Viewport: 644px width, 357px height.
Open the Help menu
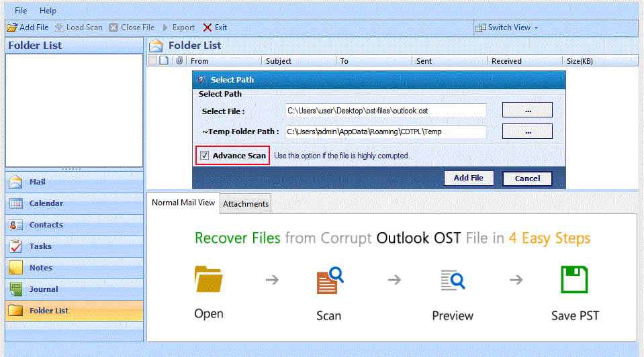(x=48, y=11)
